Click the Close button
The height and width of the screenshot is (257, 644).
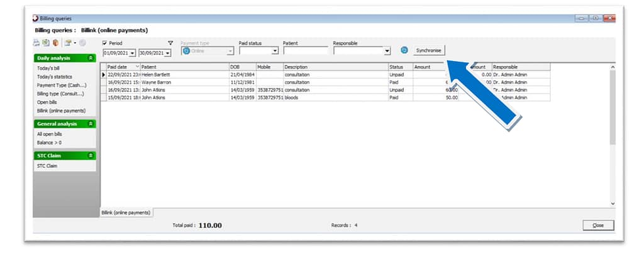pyautogui.click(x=597, y=225)
